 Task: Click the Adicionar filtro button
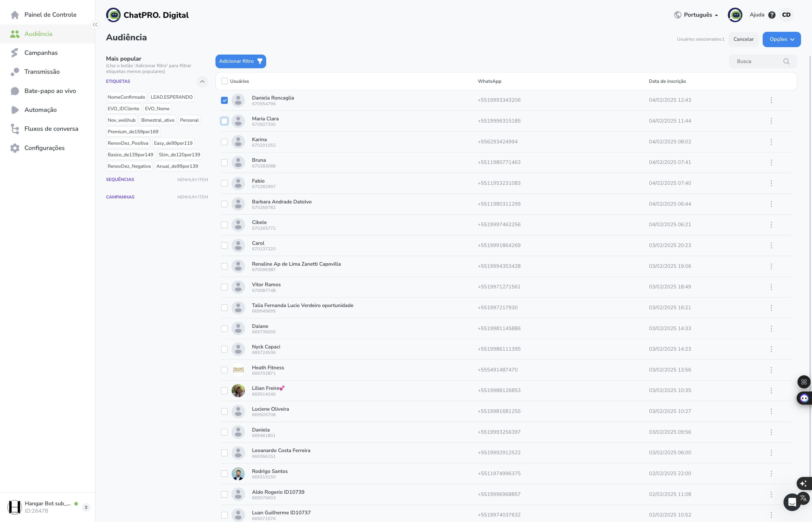pos(241,61)
